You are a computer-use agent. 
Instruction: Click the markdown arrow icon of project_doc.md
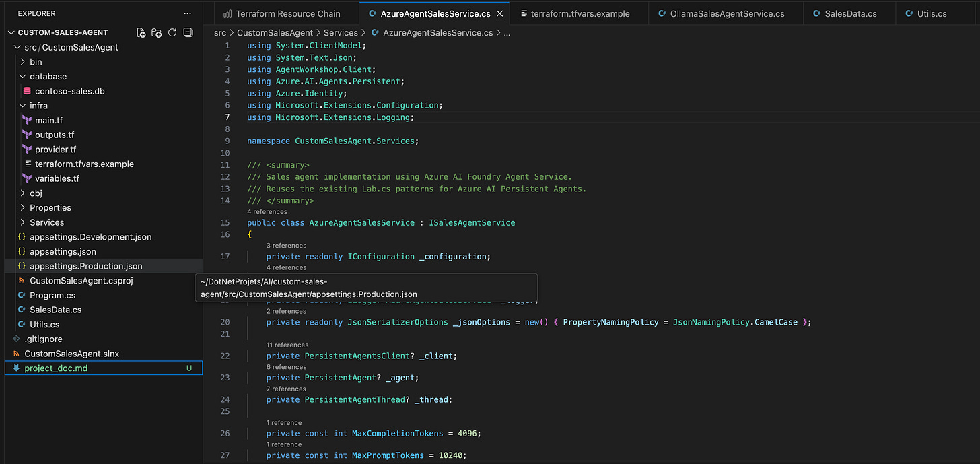pyautogui.click(x=16, y=368)
